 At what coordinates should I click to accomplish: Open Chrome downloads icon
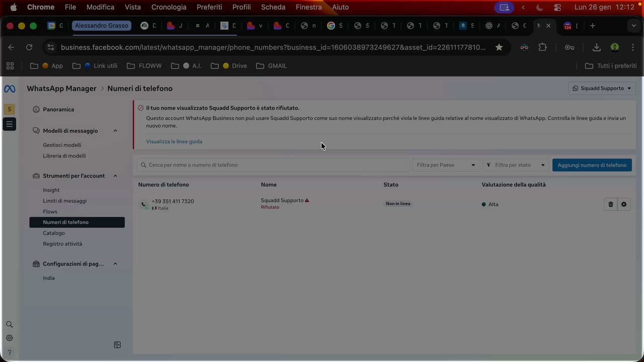pyautogui.click(x=597, y=47)
